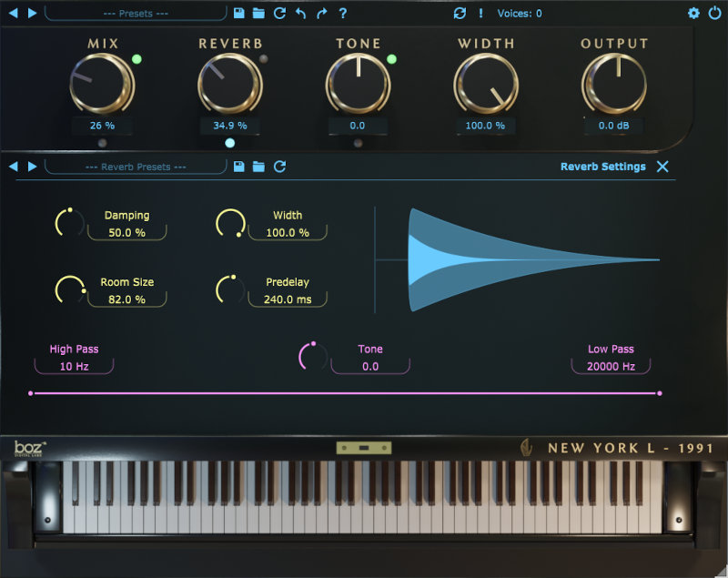Image resolution: width=728 pixels, height=578 pixels.
Task: Open plugin settings gear icon
Action: pyautogui.click(x=693, y=14)
